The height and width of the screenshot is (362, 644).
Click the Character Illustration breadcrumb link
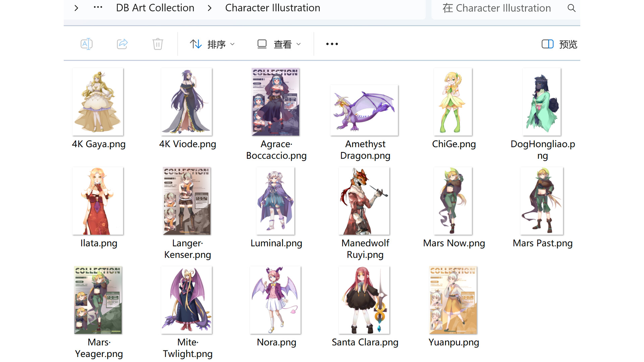[x=273, y=8]
